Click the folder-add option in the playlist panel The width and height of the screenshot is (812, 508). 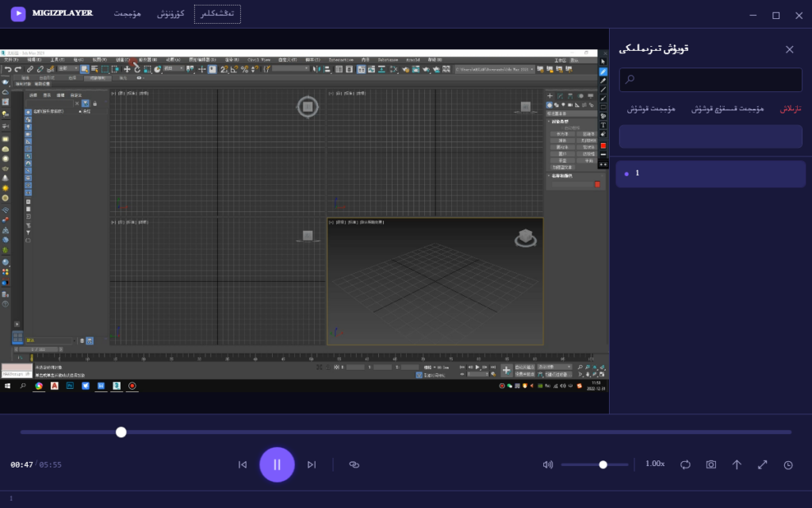point(728,109)
